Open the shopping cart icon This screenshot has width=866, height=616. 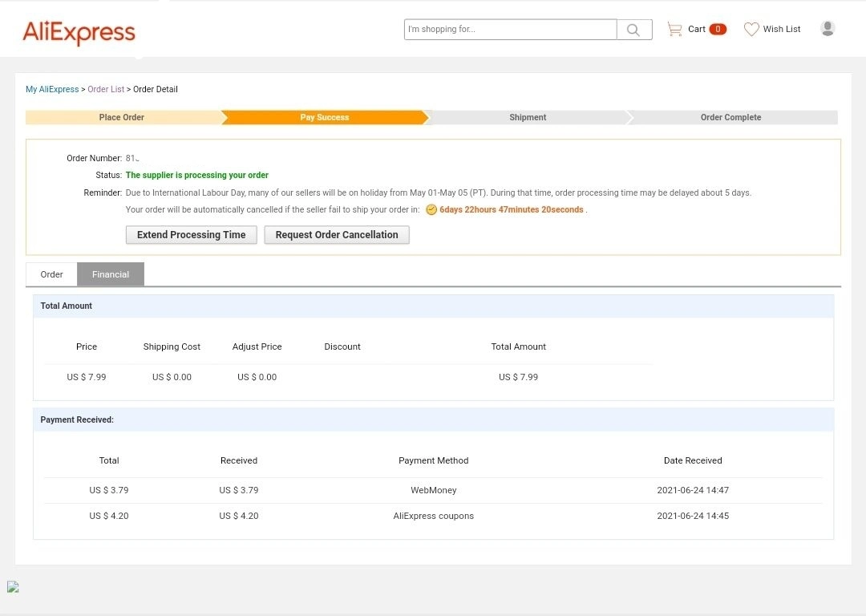pos(674,30)
